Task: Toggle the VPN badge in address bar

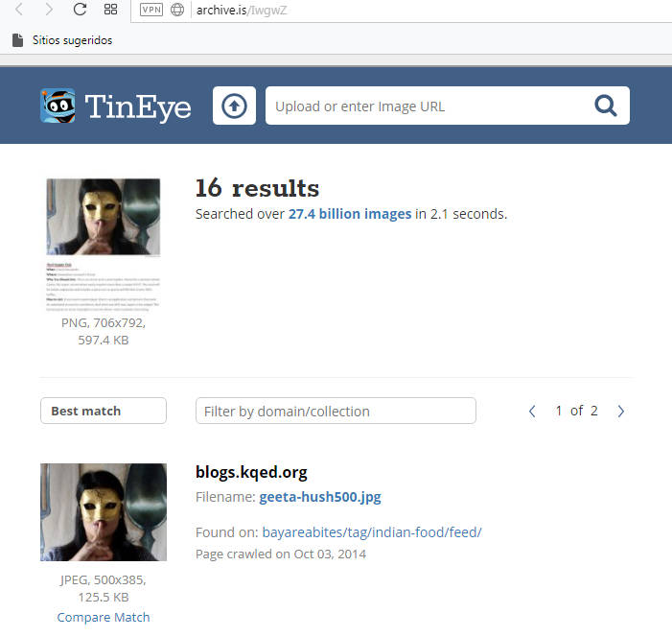Action: click(151, 10)
